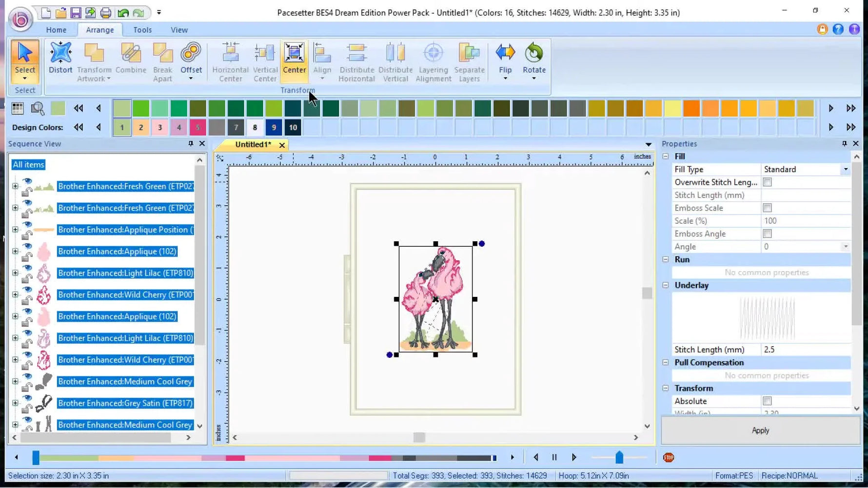Pause the stitch simulation
The width and height of the screenshot is (868, 488).
tap(554, 457)
